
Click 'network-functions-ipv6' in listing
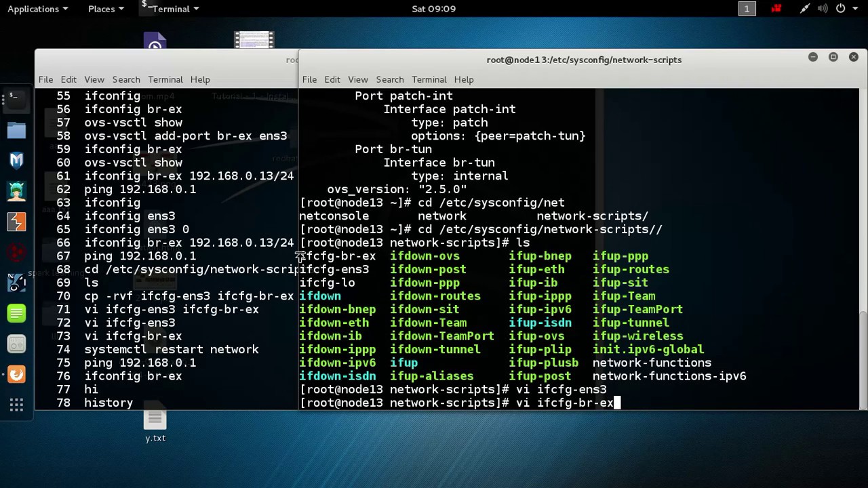[669, 376]
